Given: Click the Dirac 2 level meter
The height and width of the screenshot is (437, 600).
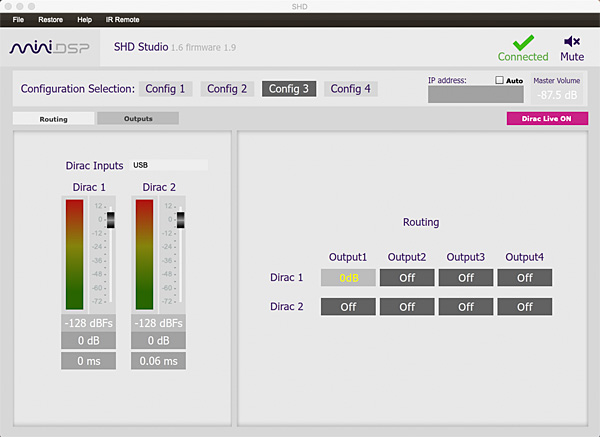Looking at the screenshot, I should [145, 254].
